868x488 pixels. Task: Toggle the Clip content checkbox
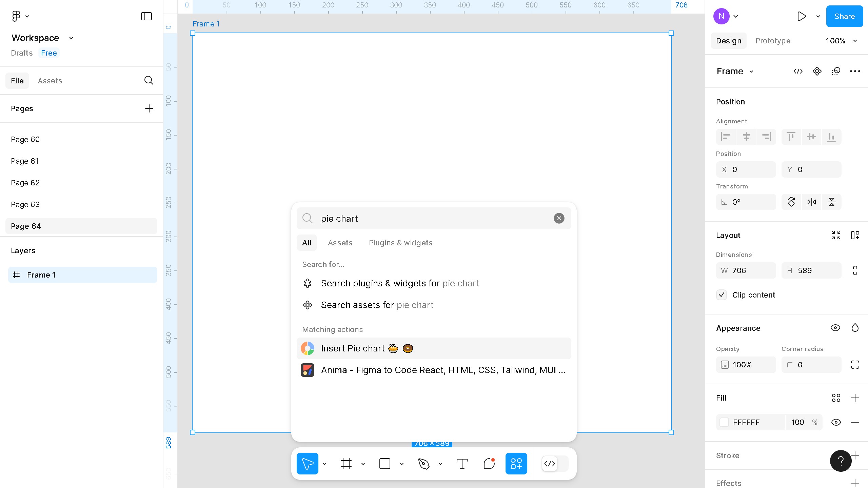[722, 295]
